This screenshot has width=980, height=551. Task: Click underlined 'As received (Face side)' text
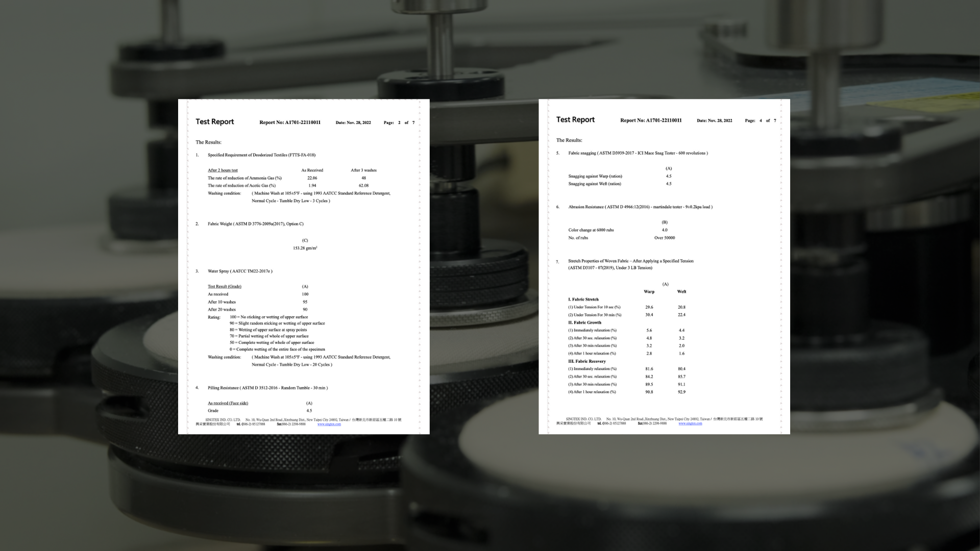(228, 403)
